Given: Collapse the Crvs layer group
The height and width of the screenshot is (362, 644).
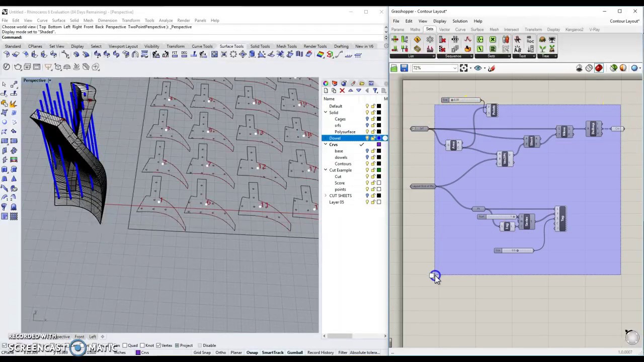Looking at the screenshot, I should (x=326, y=144).
